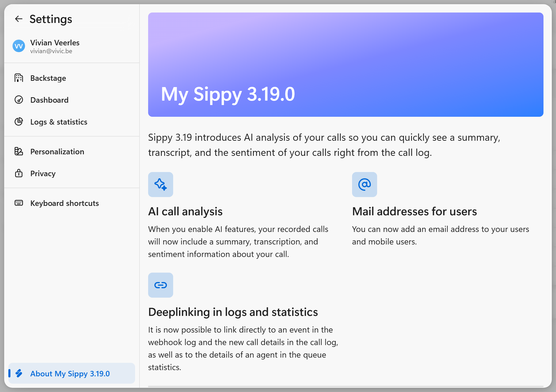Image resolution: width=556 pixels, height=392 pixels.
Task: Click the AI sparkle icon tile
Action: [x=161, y=185]
